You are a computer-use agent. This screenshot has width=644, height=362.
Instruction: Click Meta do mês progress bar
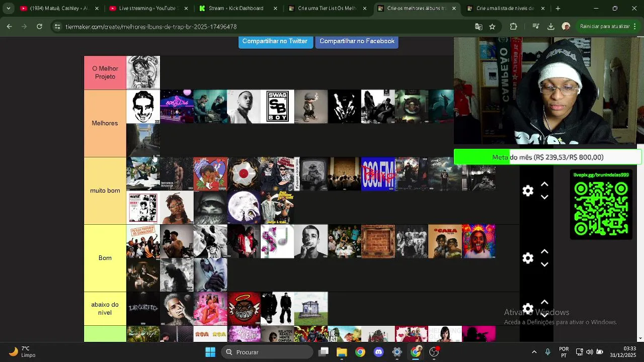548,157
